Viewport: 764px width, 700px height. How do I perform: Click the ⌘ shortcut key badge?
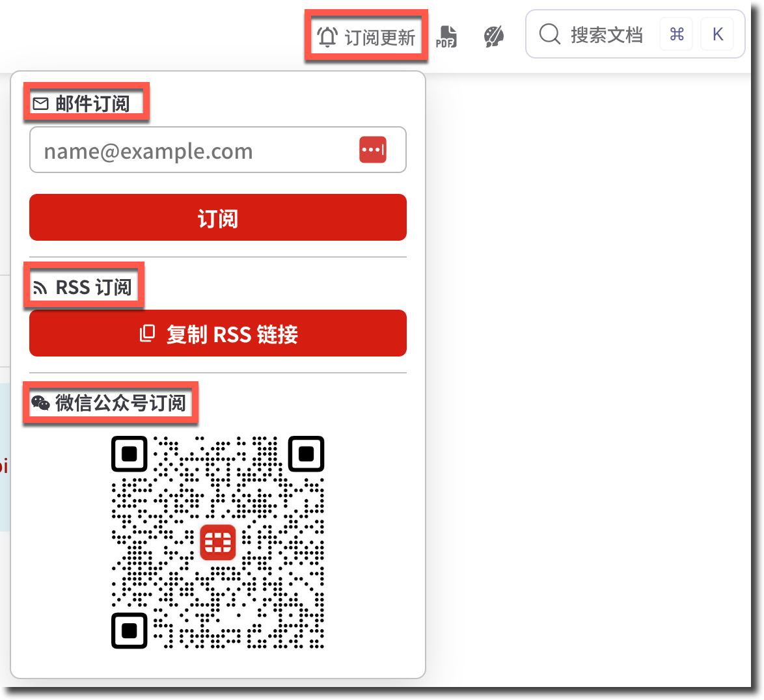677,34
